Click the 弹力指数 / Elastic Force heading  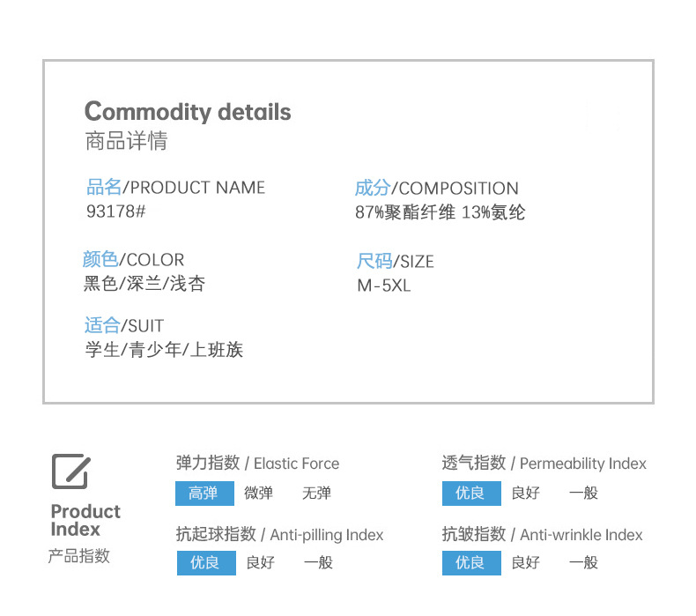coord(257,464)
